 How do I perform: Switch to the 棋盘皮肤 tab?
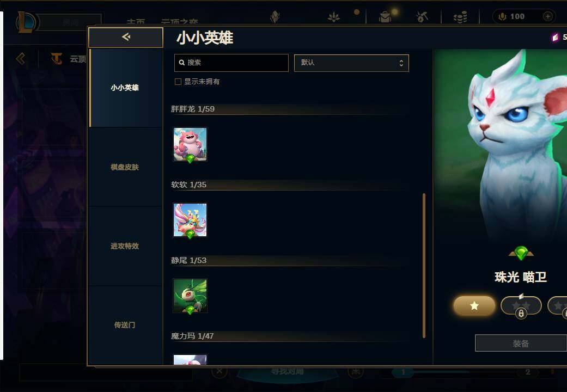click(x=125, y=167)
